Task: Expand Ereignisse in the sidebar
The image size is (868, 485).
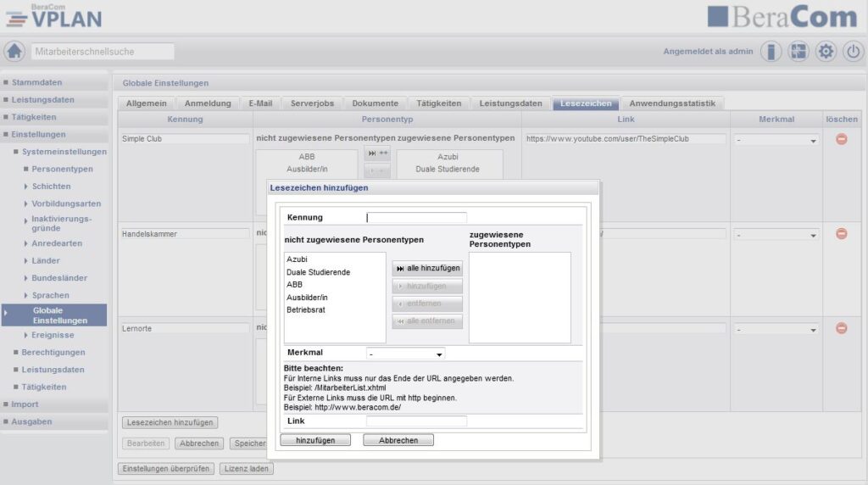Action: click(25, 335)
